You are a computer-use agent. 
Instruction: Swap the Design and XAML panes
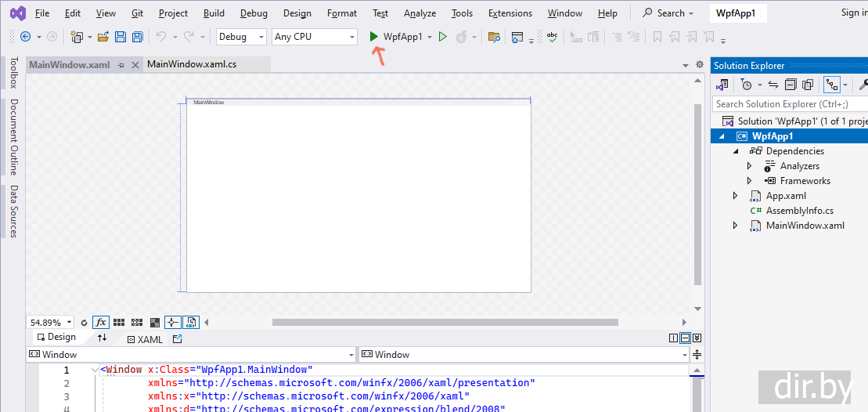pyautogui.click(x=102, y=338)
